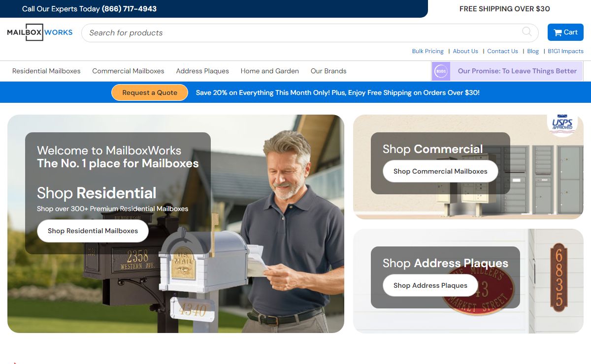Open the Bulk Pricing link
Image resolution: width=591 pixels, height=364 pixels.
click(427, 51)
